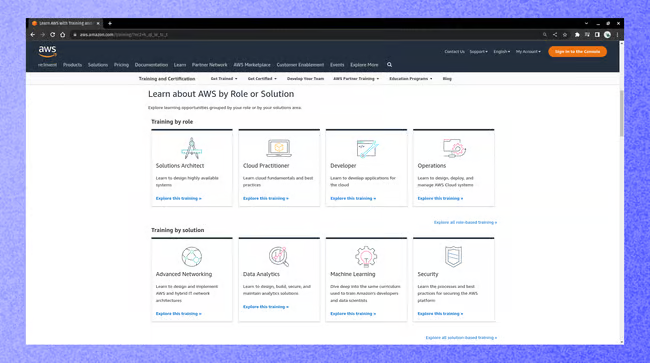Click the Security shield icon
The height and width of the screenshot is (363, 650).
pos(453,257)
